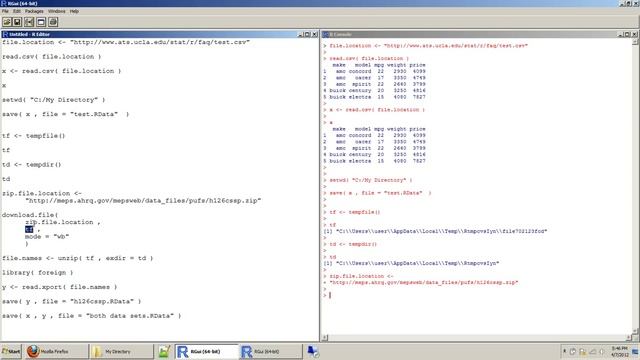640x360 pixels.
Task: Click the Print toolbar icon
Action: [x=53, y=22]
